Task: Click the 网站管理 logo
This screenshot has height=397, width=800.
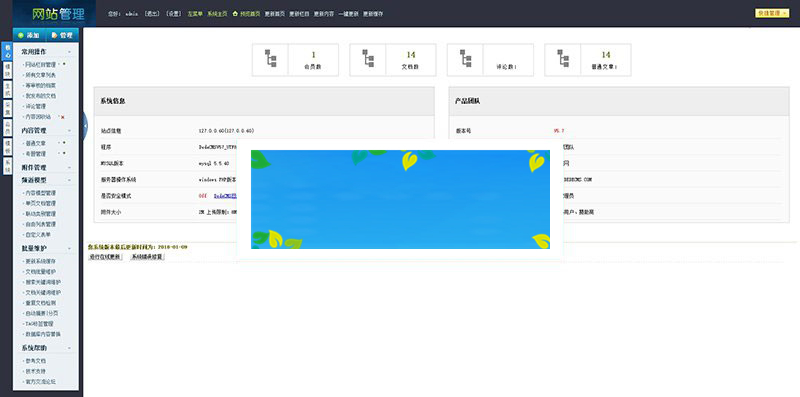Action: tap(58, 14)
